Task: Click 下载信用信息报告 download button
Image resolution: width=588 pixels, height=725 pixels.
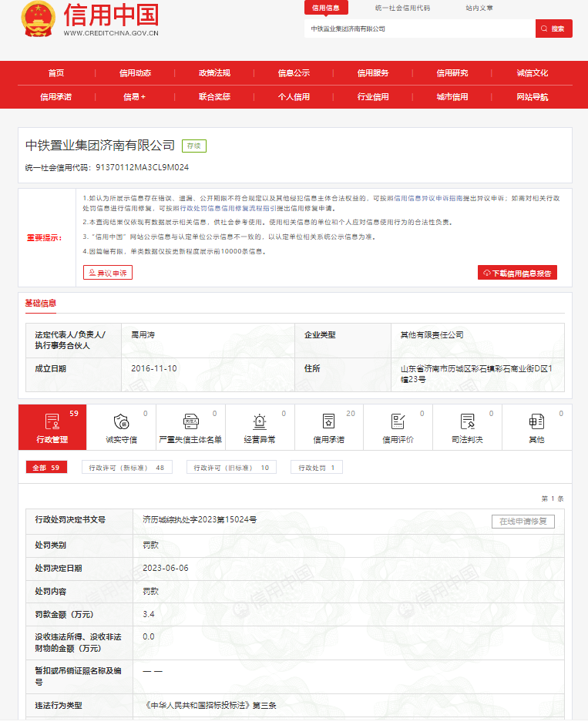Action: 517,273
